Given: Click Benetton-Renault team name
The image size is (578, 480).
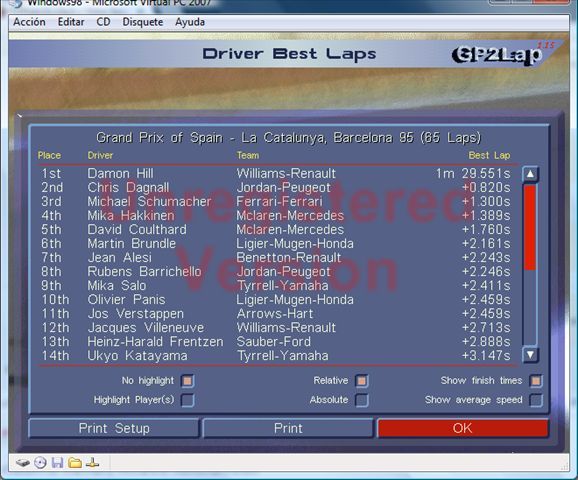Looking at the screenshot, I should click(x=289, y=257).
